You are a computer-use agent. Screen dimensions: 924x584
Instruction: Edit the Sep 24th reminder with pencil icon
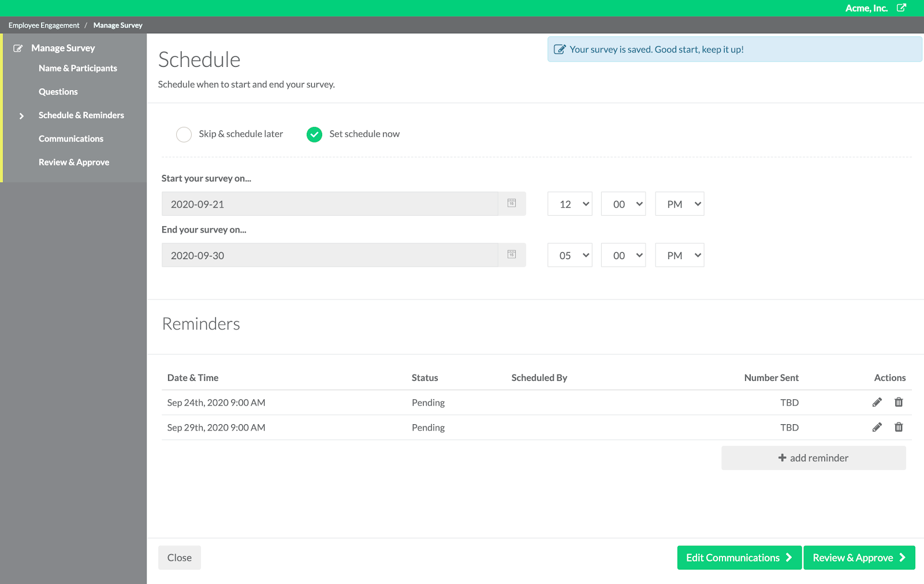tap(877, 402)
